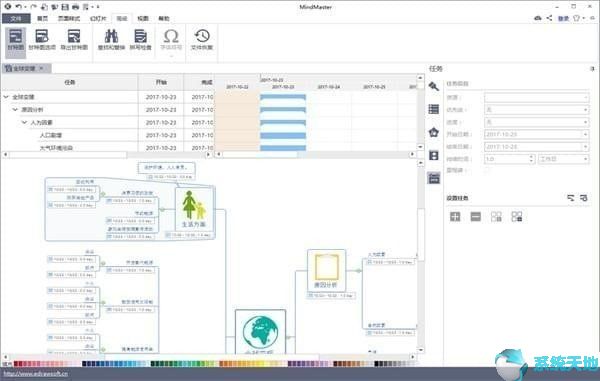The image size is (600, 381).
Task: Click the Export Gantt Chart ribbon icon
Action: [x=74, y=40]
